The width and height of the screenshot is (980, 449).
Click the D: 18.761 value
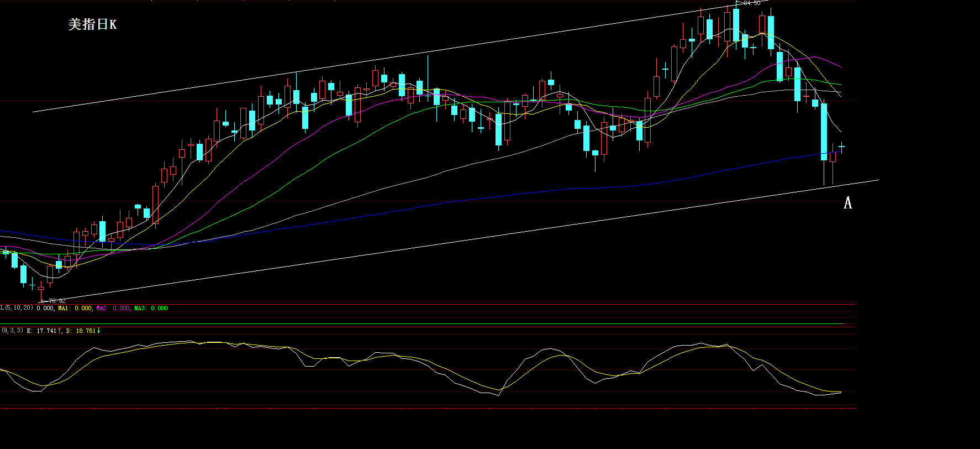coord(81,331)
